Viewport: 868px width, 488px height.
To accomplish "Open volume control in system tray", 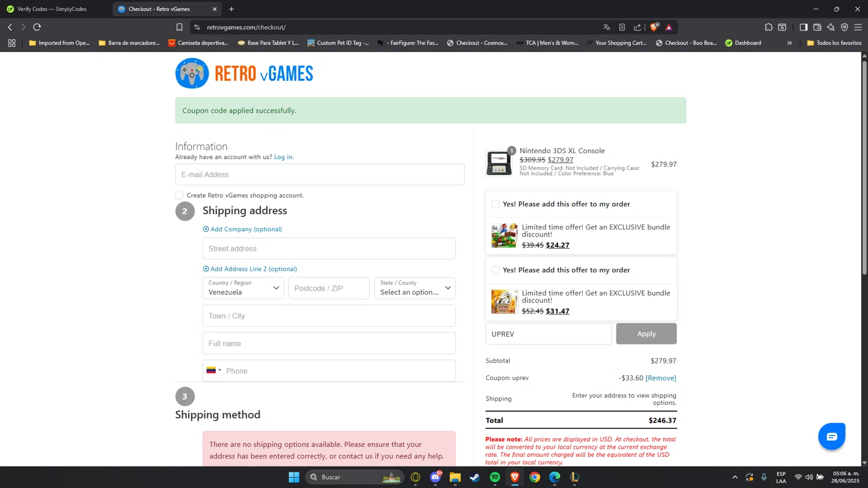I will point(809,477).
